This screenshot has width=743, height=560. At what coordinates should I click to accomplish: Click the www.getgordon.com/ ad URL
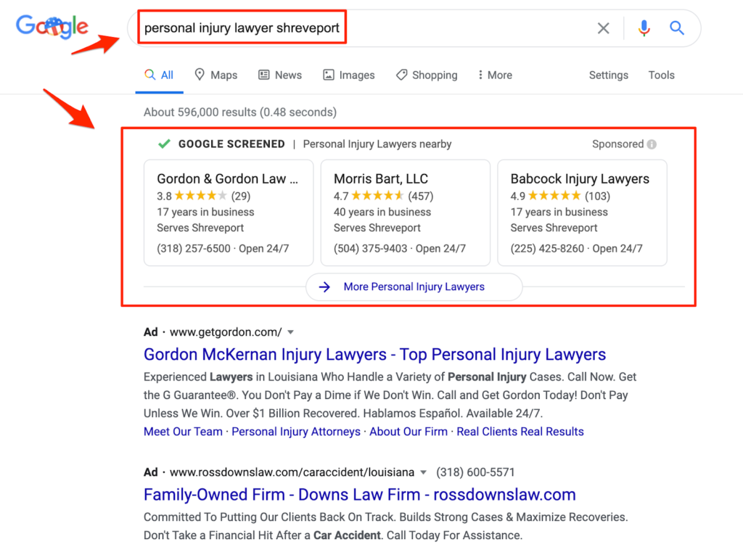(226, 332)
